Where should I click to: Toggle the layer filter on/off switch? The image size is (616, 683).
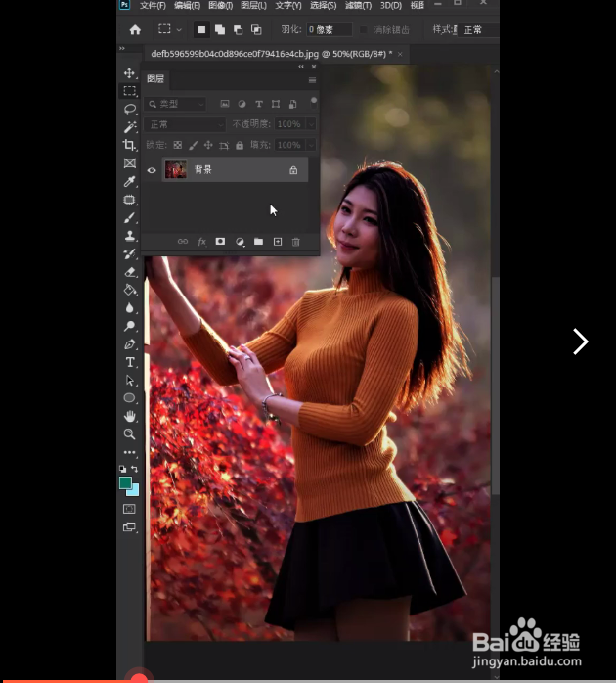tap(314, 104)
